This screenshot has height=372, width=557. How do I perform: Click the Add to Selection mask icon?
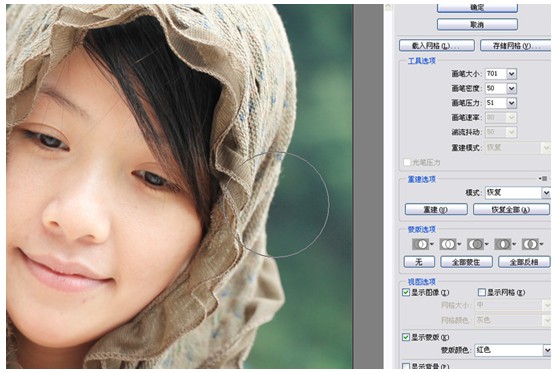(x=450, y=244)
